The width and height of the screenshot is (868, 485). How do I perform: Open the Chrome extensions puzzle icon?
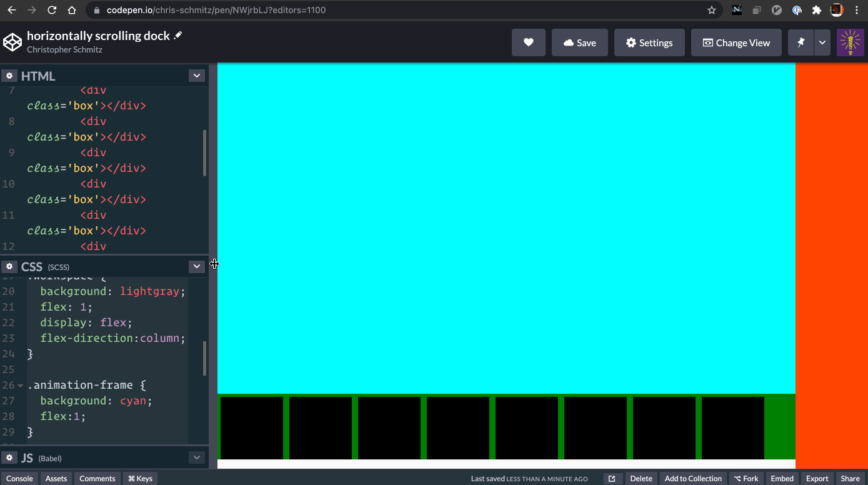tap(817, 10)
